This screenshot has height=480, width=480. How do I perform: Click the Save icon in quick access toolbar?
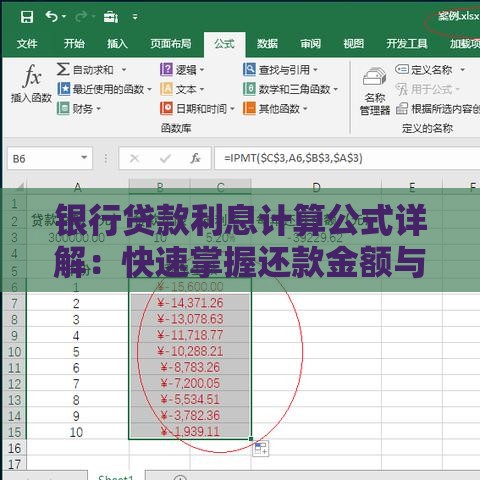pos(27,16)
